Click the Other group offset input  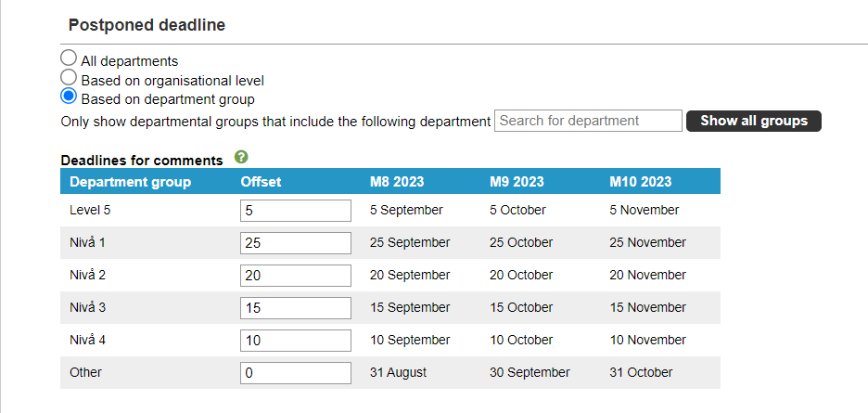pos(296,373)
